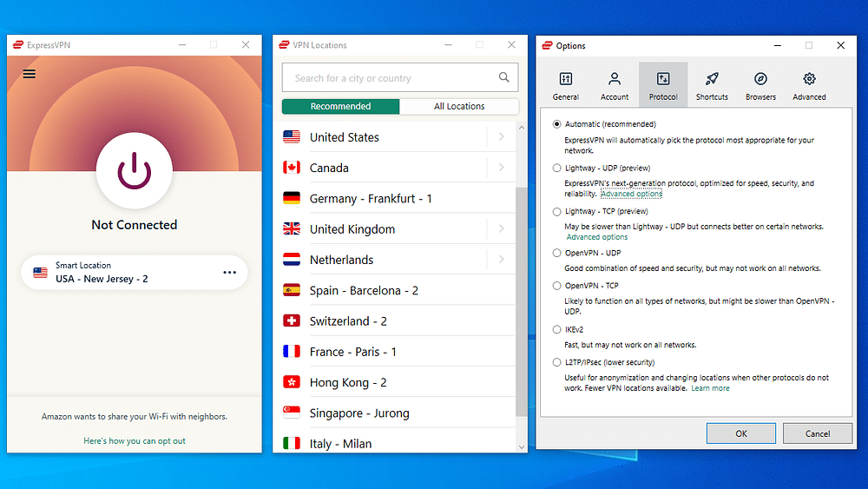
Task: Click the Not Connected status text
Action: point(134,224)
